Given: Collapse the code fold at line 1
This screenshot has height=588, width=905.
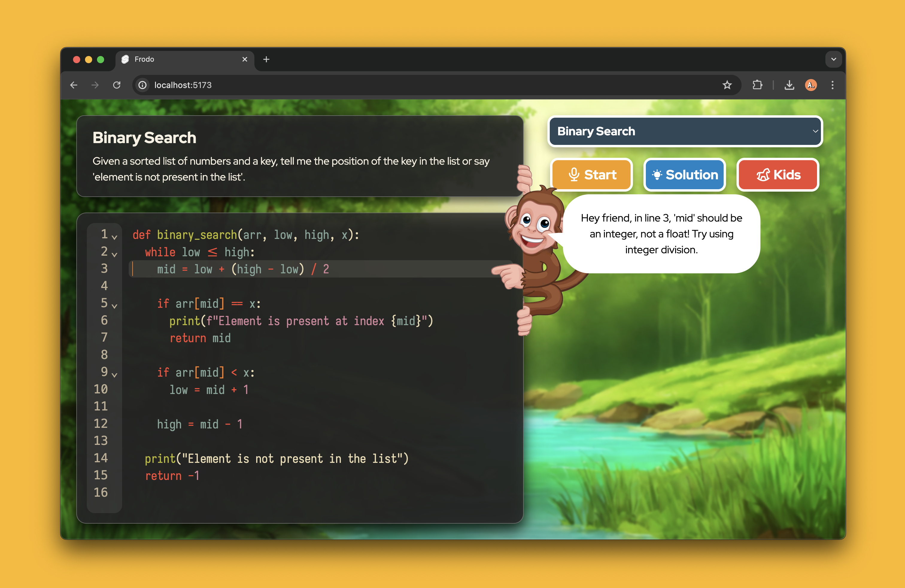Looking at the screenshot, I should 114,237.
